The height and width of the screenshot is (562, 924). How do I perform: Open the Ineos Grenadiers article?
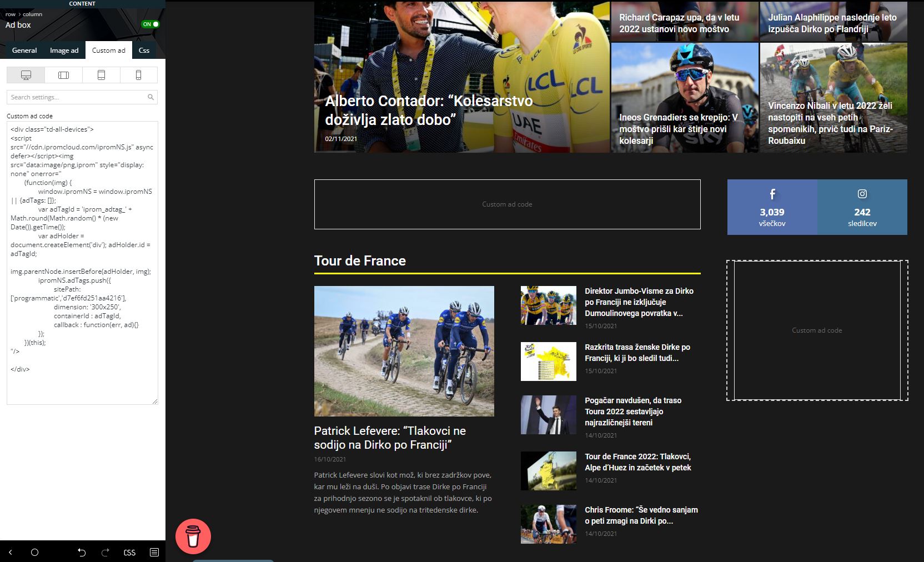click(679, 129)
